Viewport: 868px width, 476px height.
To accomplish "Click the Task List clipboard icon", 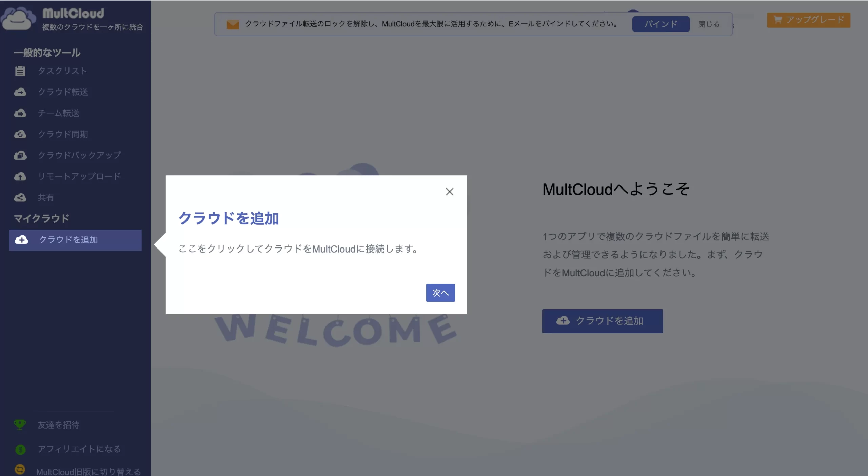I will coord(20,71).
